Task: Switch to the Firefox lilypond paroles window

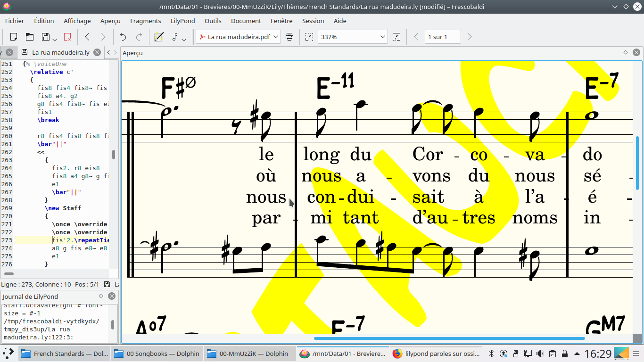Action: pos(436,354)
